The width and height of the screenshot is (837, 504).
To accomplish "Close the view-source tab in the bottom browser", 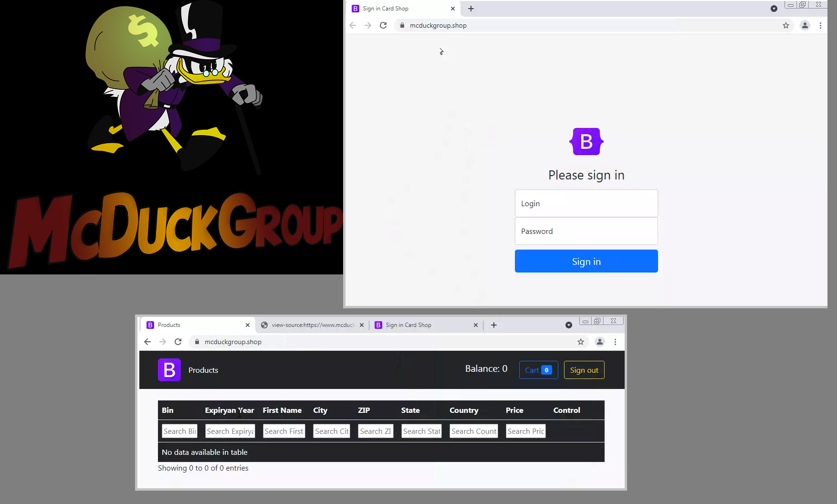I will click(x=362, y=325).
